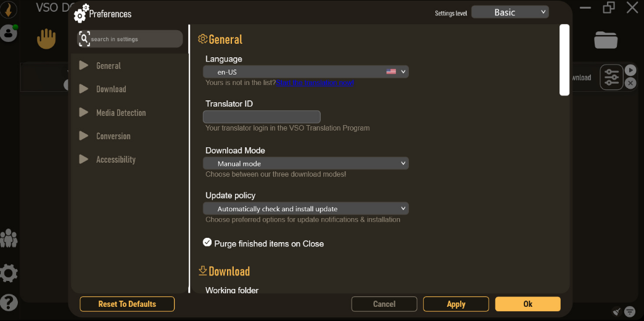Click the small play button in main window
644x321 pixels.
630,70
